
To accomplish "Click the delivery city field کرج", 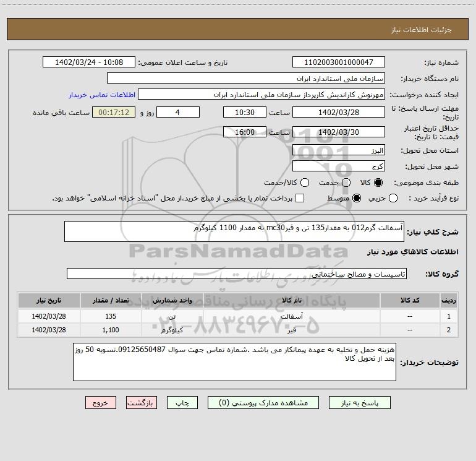I will point(339,166).
